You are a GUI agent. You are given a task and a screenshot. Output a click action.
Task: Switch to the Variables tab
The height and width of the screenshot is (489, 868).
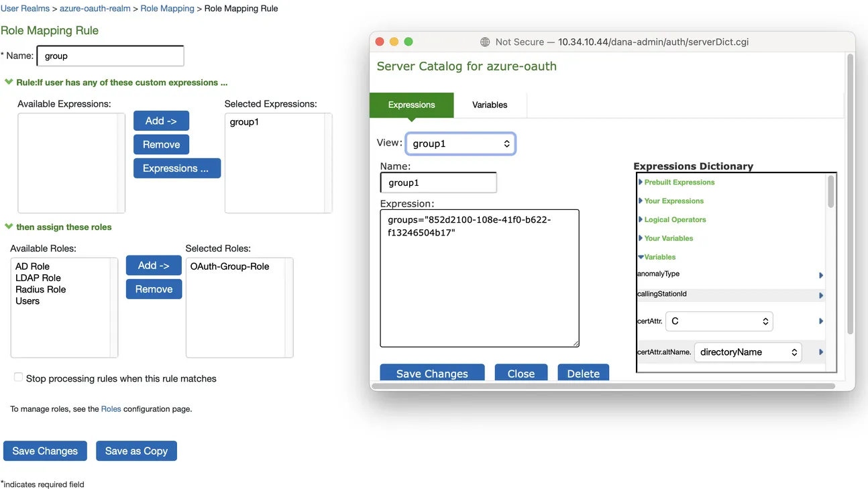click(490, 105)
